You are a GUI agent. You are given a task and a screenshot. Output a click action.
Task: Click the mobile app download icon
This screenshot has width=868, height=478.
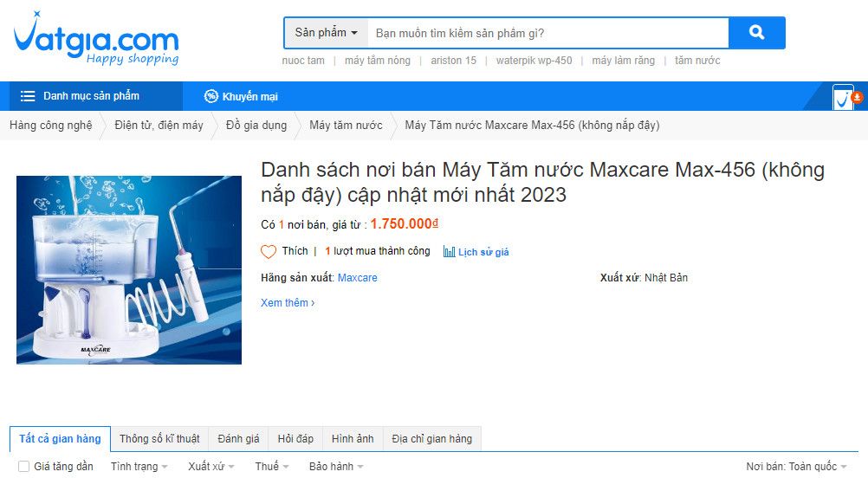[847, 97]
